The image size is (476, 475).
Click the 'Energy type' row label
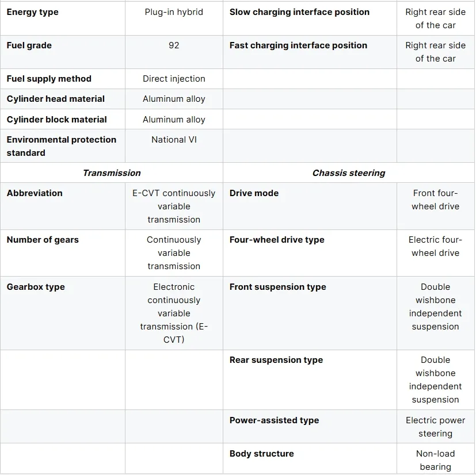click(x=33, y=12)
